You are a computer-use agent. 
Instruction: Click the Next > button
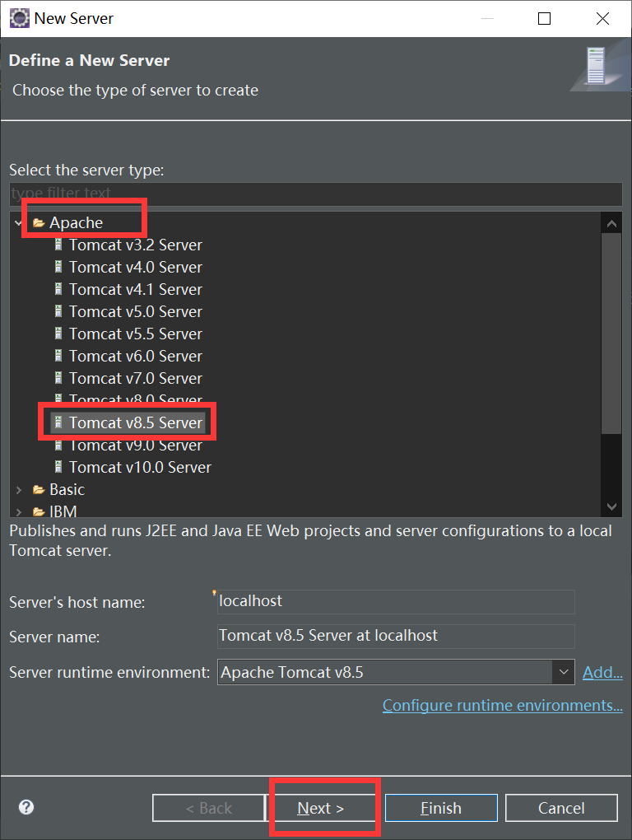pyautogui.click(x=321, y=808)
